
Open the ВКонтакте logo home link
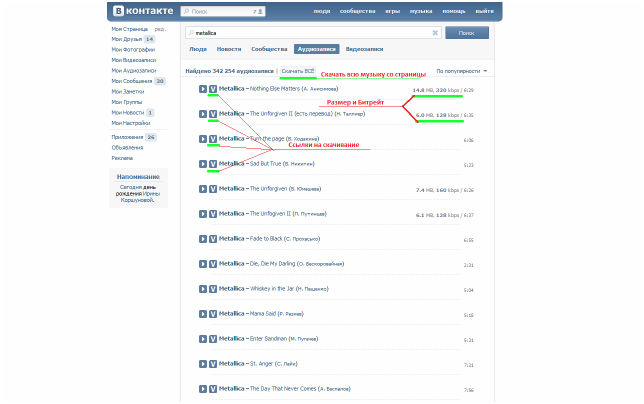[143, 11]
